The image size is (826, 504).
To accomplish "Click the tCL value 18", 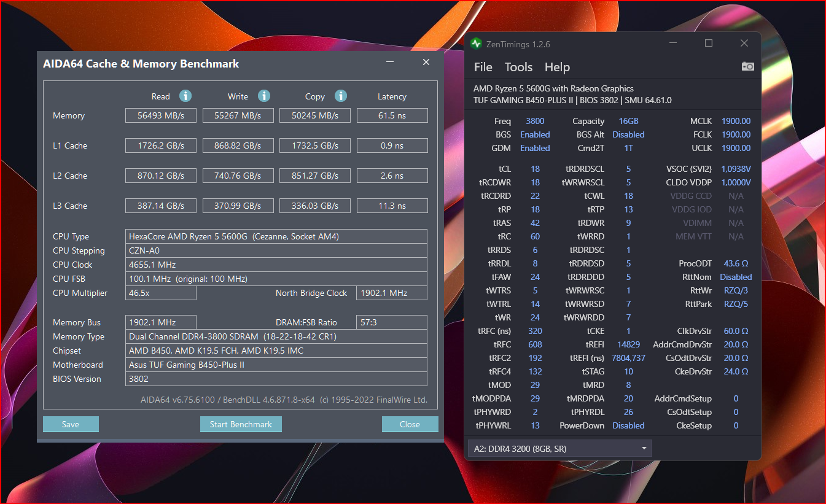I will coord(535,169).
